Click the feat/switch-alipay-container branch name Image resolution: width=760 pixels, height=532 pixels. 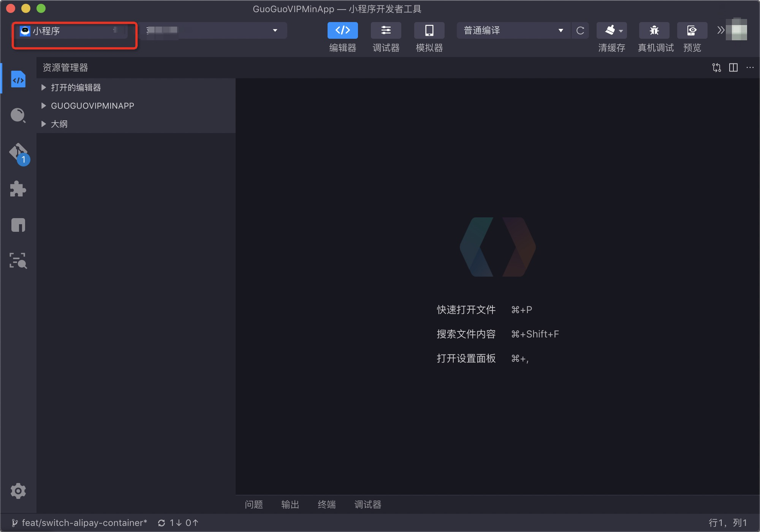tap(84, 523)
